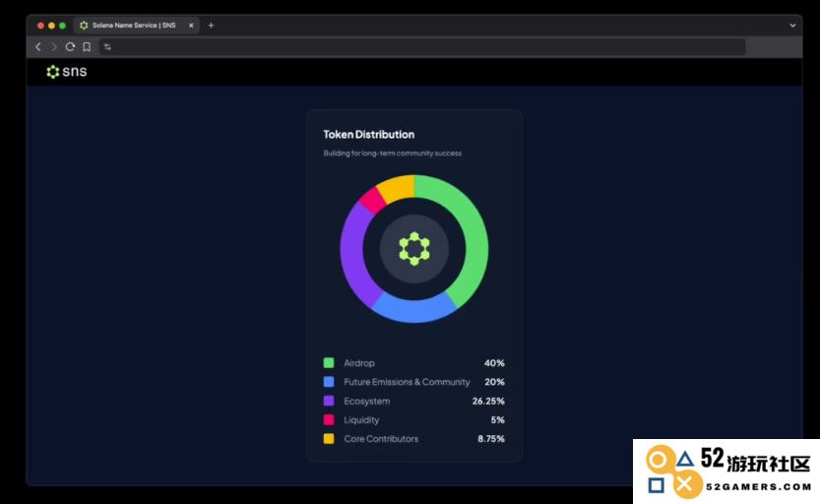Click the yellow minimize window button

51,25
